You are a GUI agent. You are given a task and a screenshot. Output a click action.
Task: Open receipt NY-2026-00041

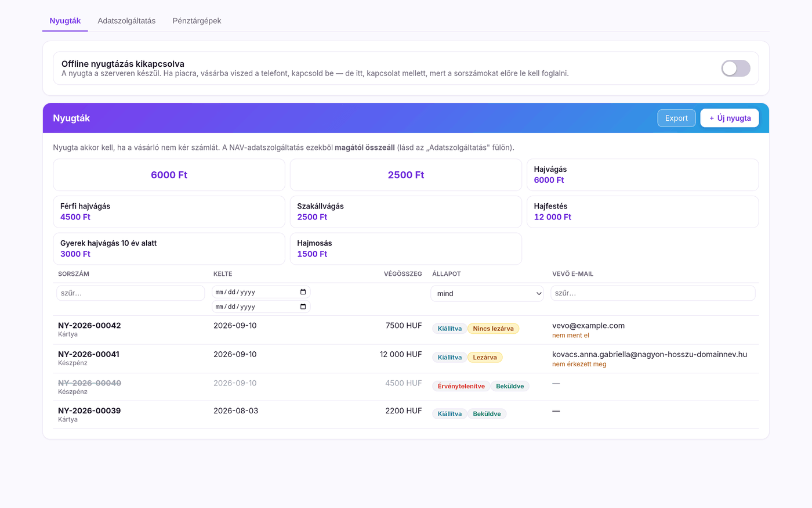pos(89,354)
